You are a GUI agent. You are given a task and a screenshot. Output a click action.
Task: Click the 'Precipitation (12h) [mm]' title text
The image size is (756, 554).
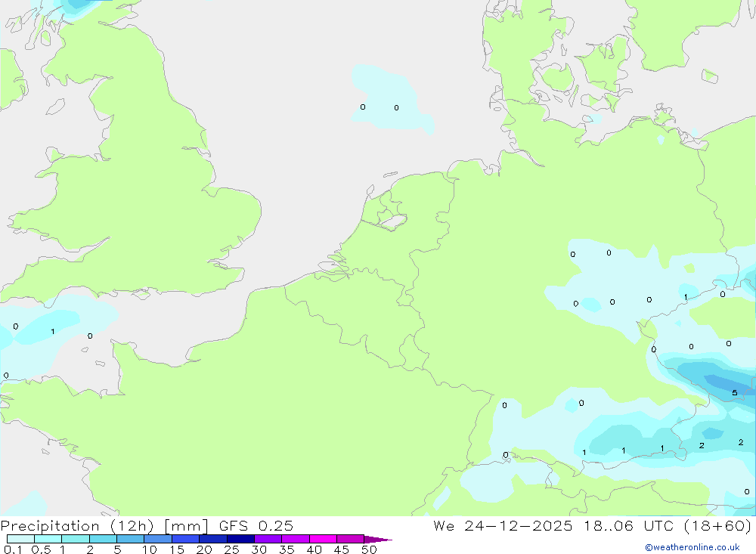(x=104, y=526)
